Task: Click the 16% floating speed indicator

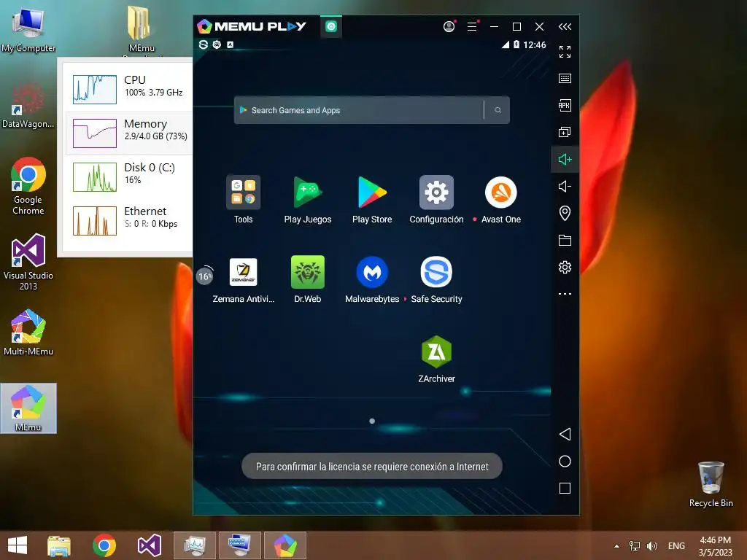Action: (205, 276)
